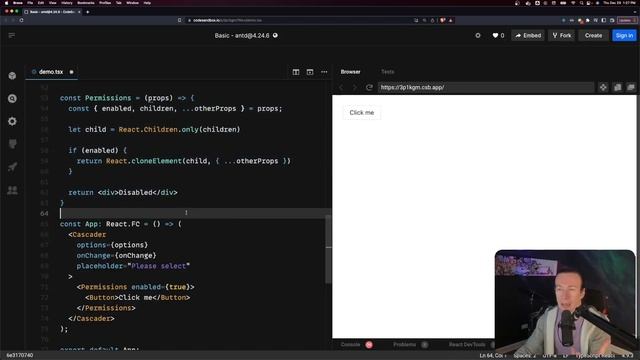Open the Bookmarks menu in menu bar
Screen dimensions: 640x360
[x=86, y=3]
